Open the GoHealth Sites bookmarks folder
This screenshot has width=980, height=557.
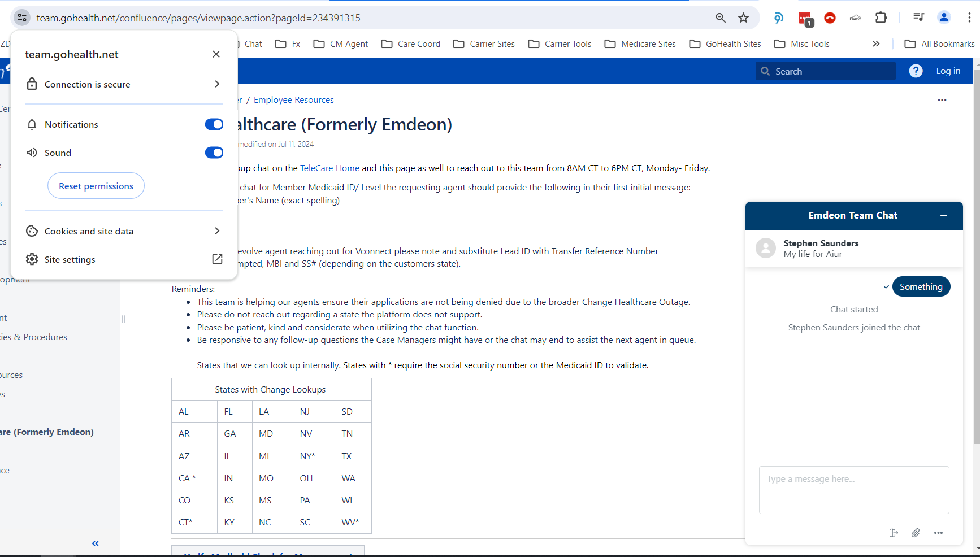pos(725,44)
